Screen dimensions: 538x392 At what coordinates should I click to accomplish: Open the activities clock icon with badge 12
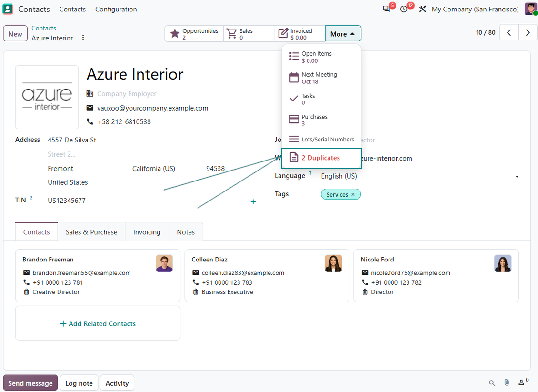tap(404, 9)
